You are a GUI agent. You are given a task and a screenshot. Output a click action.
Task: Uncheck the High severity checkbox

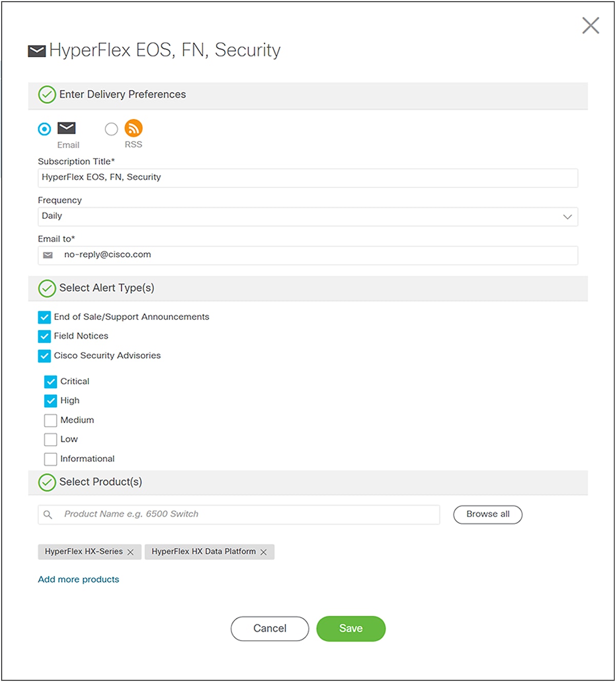50,401
